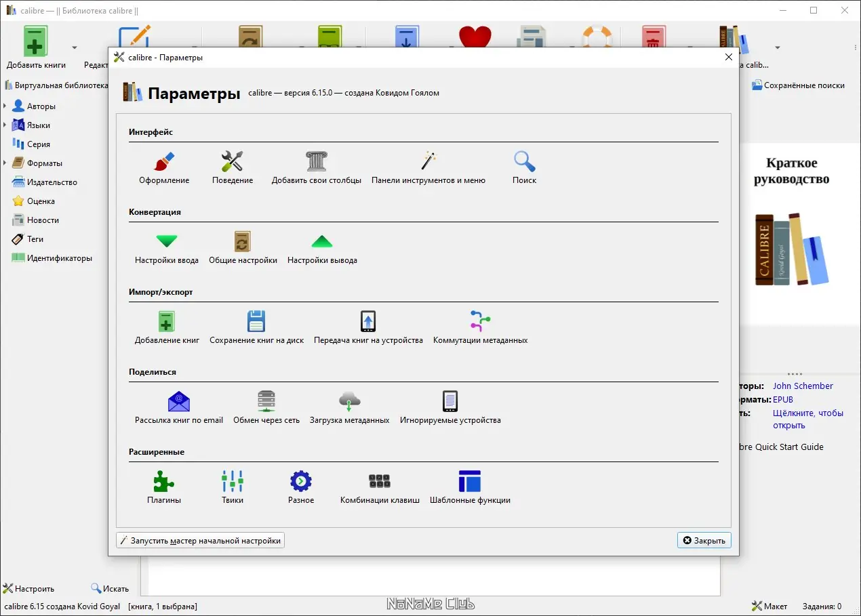Viewport: 861px width, 616px height.
Task: Click the Закрыть button in Параметры
Action: tap(704, 540)
